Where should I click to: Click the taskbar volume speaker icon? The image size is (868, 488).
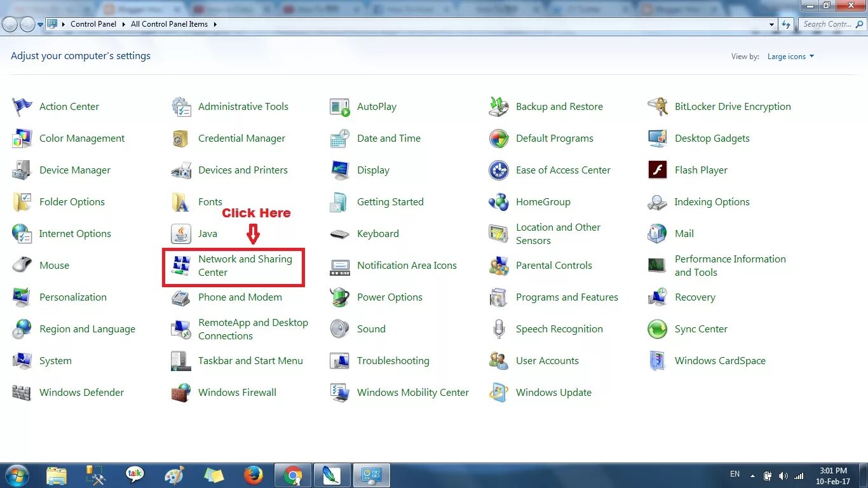click(783, 475)
